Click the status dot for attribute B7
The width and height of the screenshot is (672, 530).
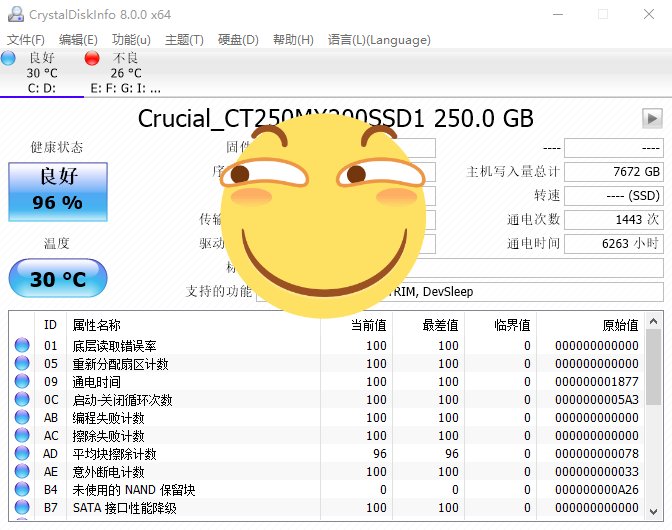coord(22,507)
